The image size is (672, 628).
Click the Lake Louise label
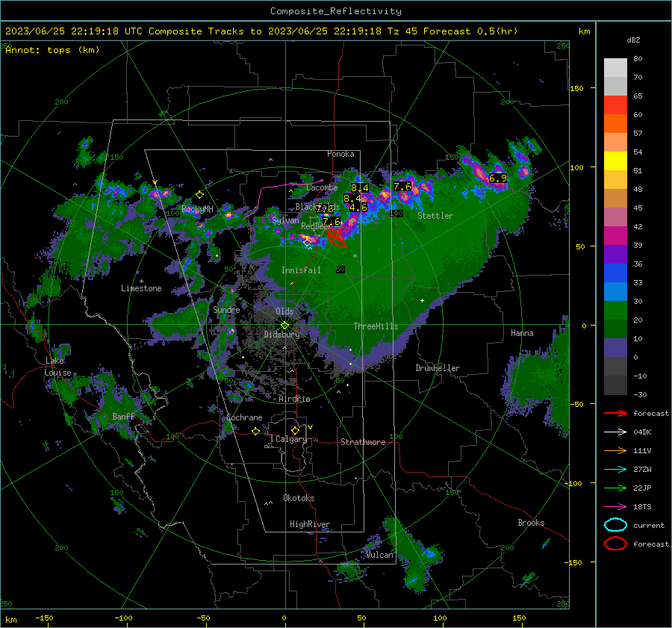(57, 367)
